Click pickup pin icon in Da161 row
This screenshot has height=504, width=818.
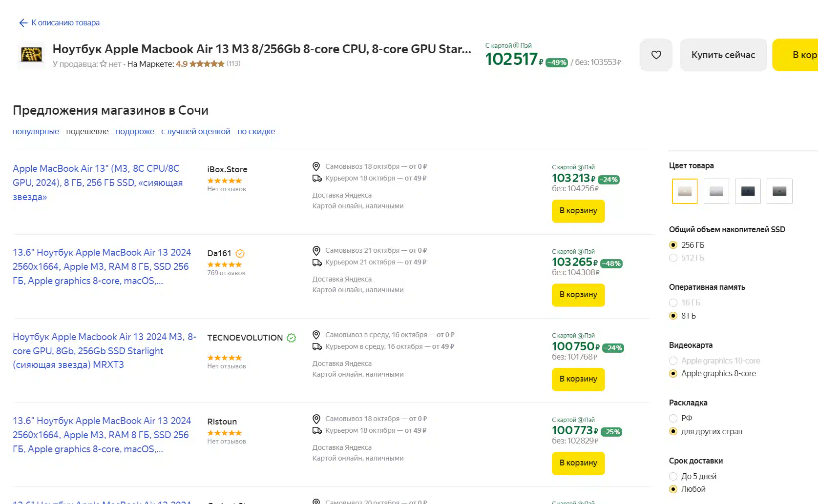pos(316,250)
